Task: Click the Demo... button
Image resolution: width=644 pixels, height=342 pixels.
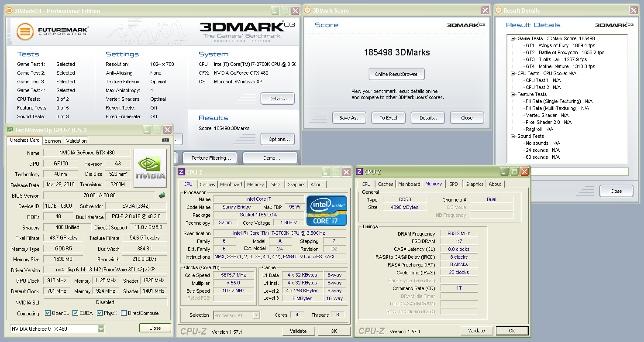Action: tap(270, 158)
